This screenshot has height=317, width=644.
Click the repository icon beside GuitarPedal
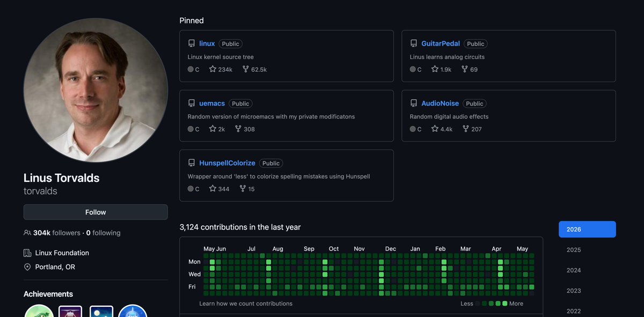click(x=414, y=43)
